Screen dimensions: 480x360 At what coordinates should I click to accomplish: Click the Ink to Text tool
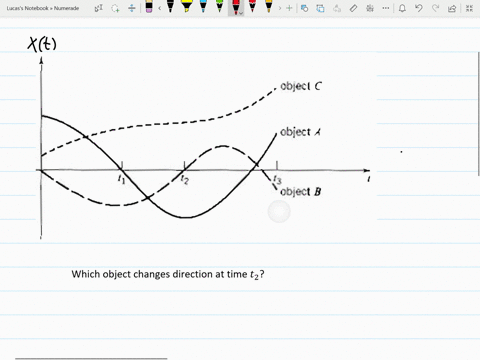tap(337, 8)
